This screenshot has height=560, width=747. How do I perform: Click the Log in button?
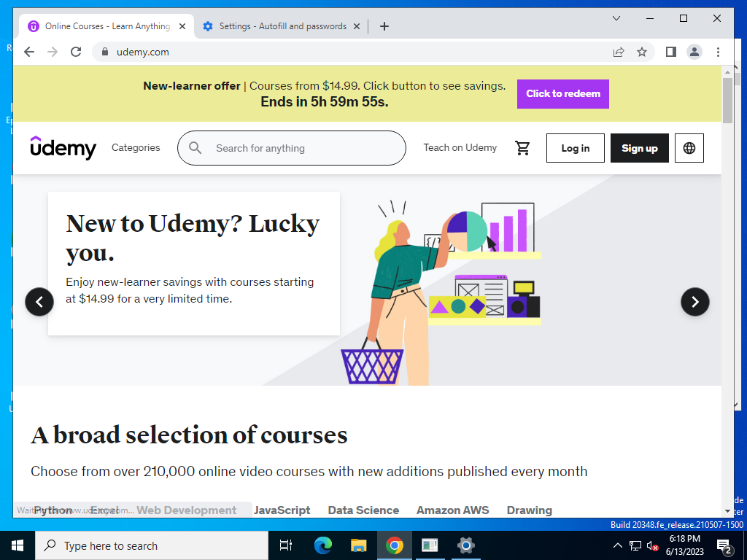pyautogui.click(x=576, y=148)
